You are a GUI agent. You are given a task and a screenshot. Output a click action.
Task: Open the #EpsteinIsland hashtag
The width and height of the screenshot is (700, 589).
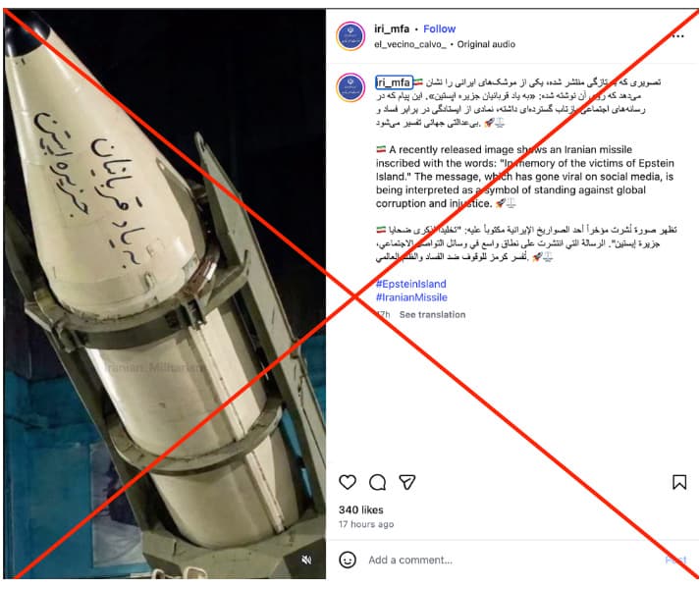click(x=410, y=284)
